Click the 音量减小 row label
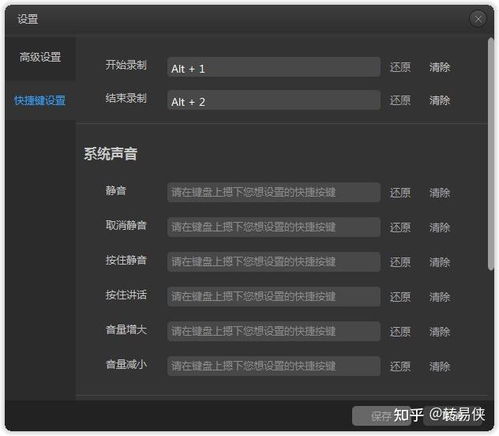The image size is (499, 436). pos(126,364)
